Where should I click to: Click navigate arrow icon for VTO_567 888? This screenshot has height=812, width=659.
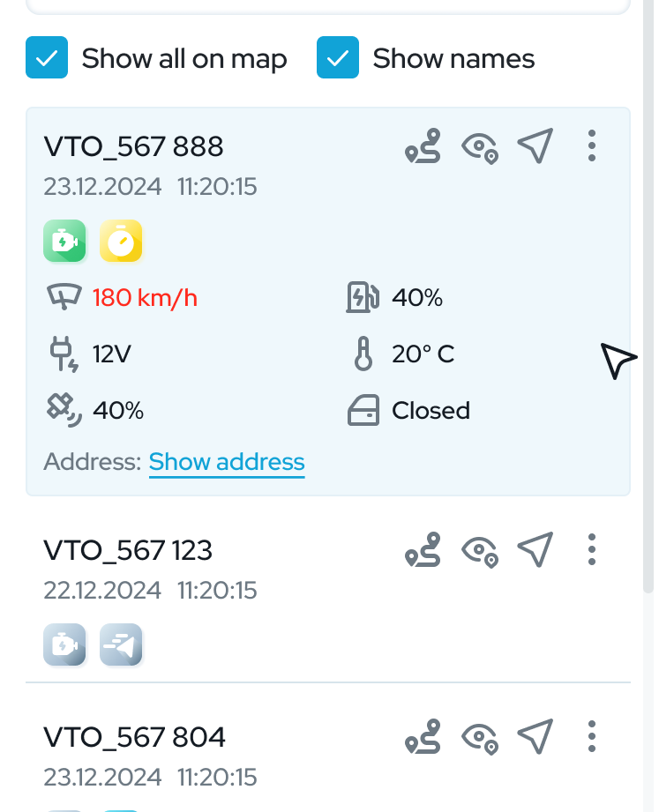pos(535,145)
